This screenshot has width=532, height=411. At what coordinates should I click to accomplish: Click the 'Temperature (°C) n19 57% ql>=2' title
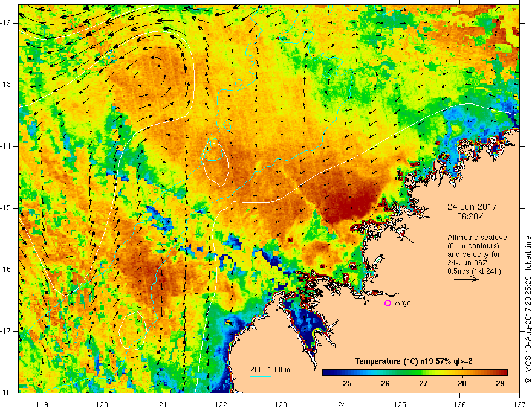click(414, 361)
